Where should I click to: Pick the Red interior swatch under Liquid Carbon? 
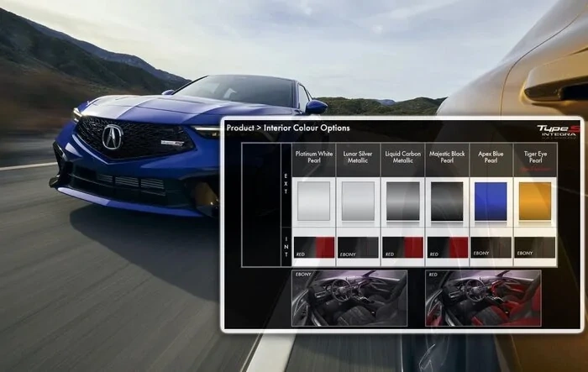[x=402, y=247]
